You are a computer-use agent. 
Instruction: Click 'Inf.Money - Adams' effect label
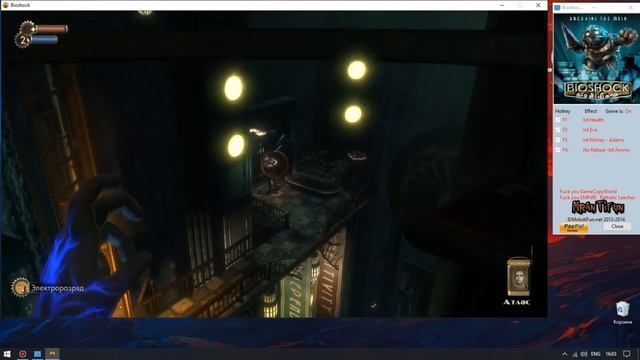(603, 140)
